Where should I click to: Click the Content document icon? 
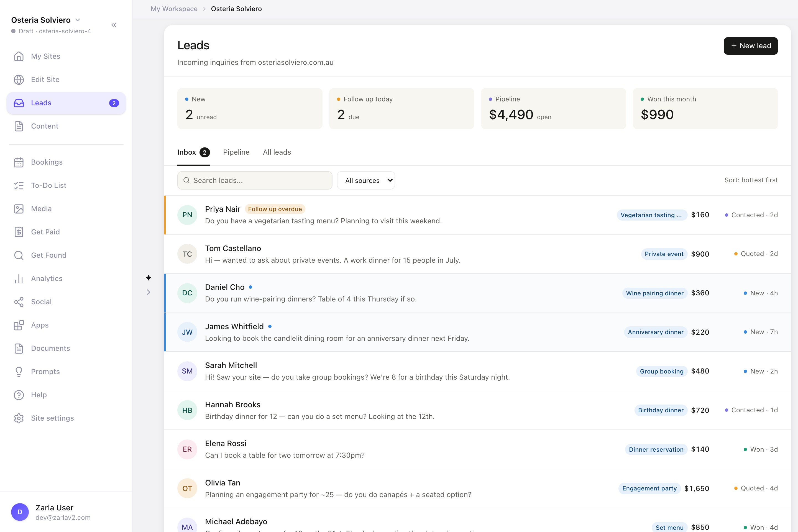coord(19,126)
